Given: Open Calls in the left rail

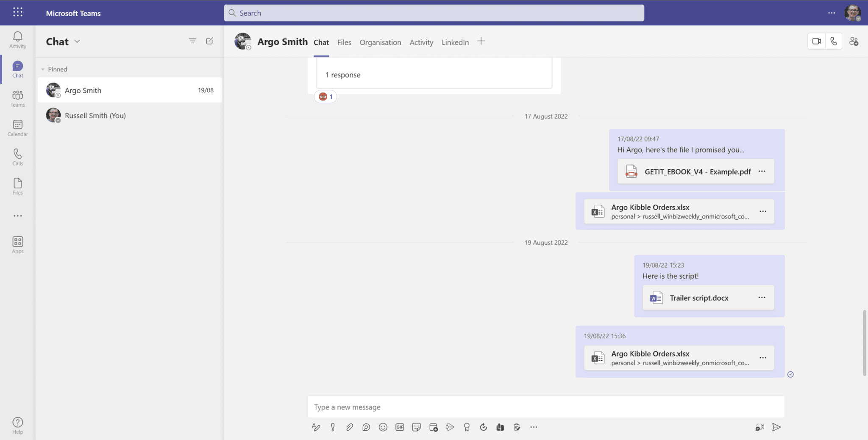Looking at the screenshot, I should pos(18,157).
